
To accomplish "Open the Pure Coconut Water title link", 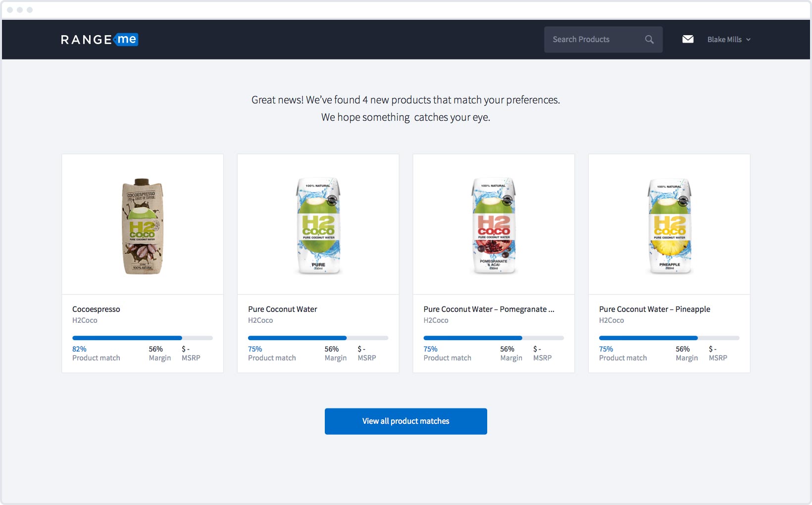I will 282,309.
